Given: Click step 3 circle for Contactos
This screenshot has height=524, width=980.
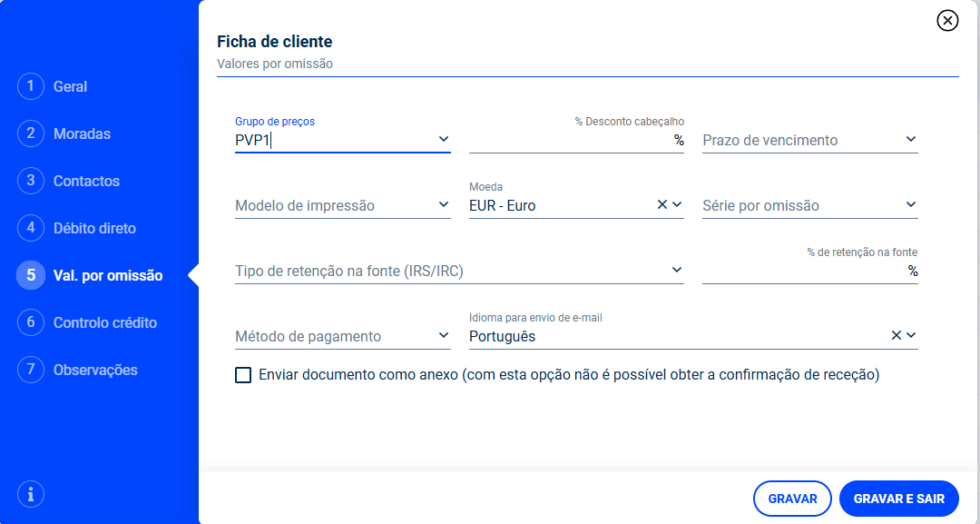Looking at the screenshot, I should [x=31, y=181].
